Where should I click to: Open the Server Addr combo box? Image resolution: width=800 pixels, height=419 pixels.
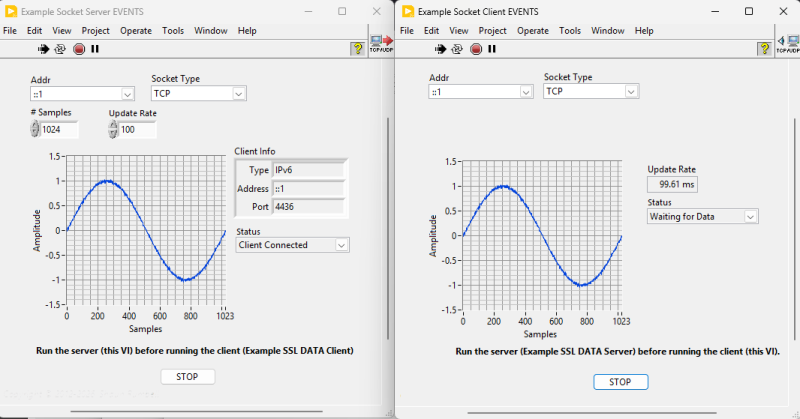click(x=127, y=94)
